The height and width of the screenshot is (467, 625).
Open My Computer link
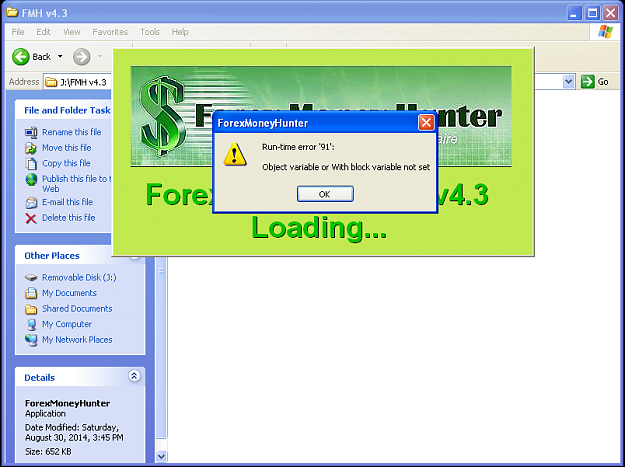pos(67,324)
